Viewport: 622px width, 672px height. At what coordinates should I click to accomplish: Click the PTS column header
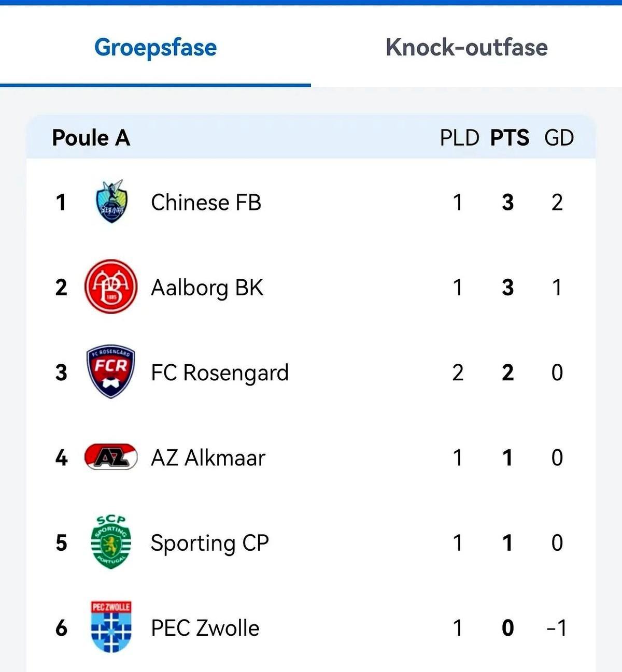coord(510,138)
